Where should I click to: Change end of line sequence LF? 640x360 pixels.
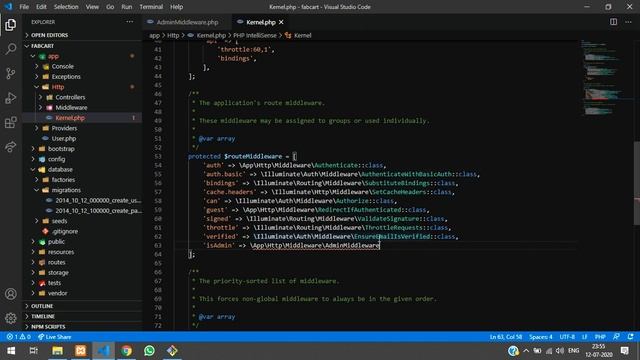point(584,337)
